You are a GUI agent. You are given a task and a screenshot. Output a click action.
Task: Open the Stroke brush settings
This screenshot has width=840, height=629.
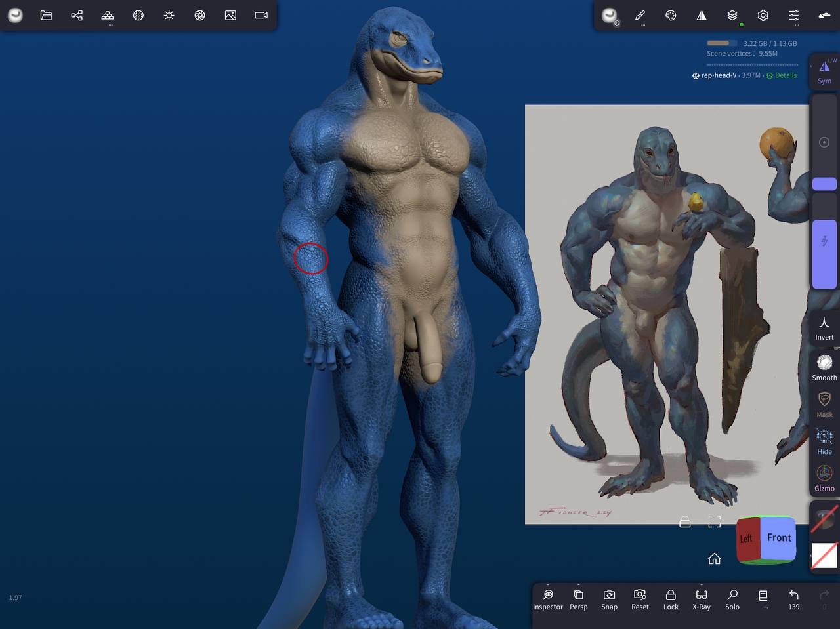640,15
